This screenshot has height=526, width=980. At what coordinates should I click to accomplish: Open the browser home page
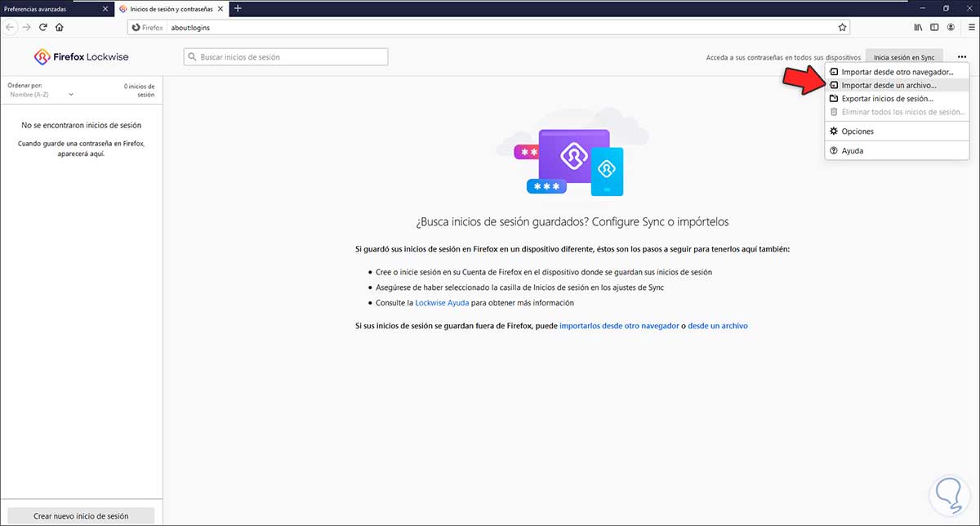tap(60, 27)
